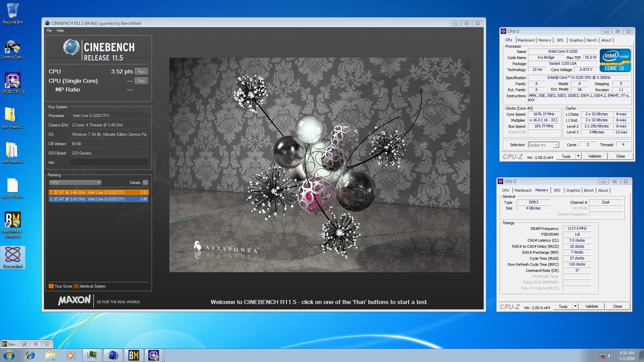This screenshot has height=362, width=644.
Task: Switch to CPU tab in lower CPU-Z
Action: click(505, 190)
